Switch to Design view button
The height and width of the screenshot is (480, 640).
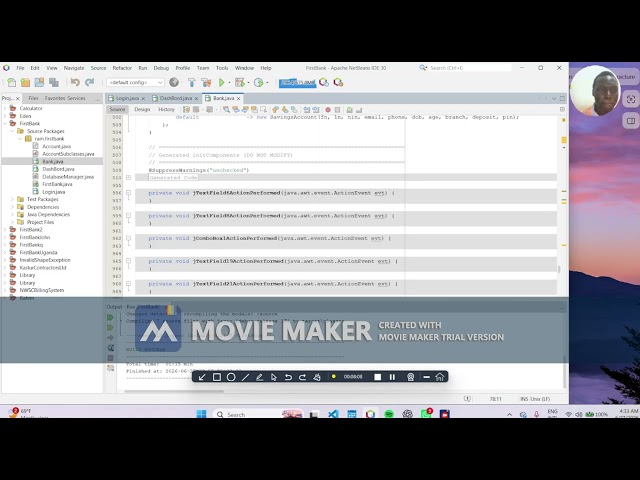pyautogui.click(x=142, y=109)
